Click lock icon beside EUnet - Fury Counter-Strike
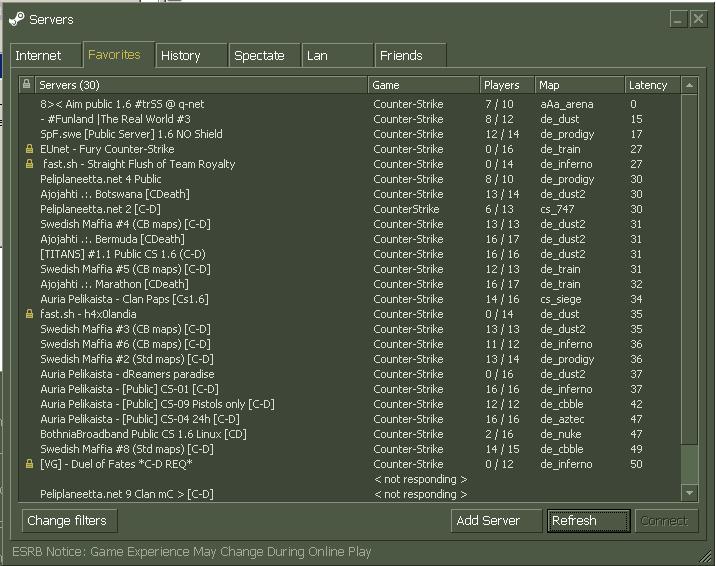Image resolution: width=716 pixels, height=566 pixels. pos(29,149)
